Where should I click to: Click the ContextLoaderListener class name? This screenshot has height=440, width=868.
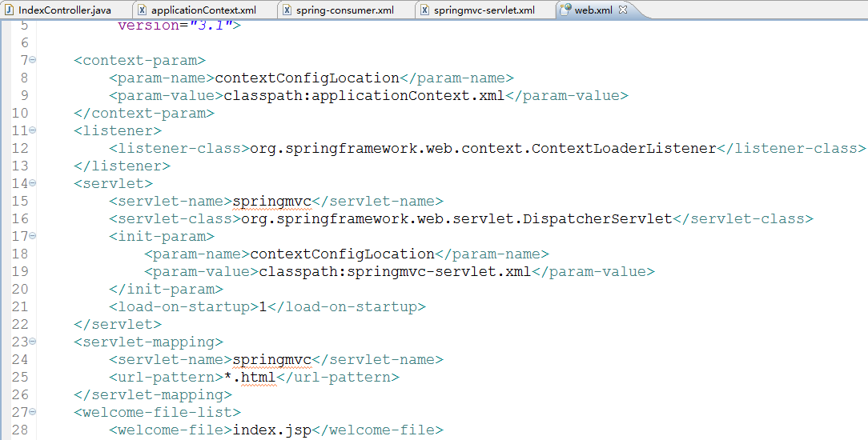[624, 148]
